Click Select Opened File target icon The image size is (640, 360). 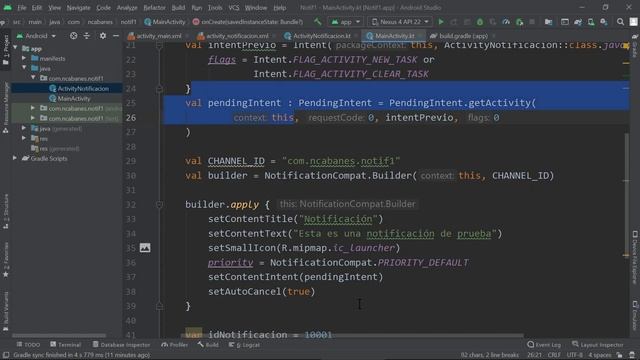point(73,36)
